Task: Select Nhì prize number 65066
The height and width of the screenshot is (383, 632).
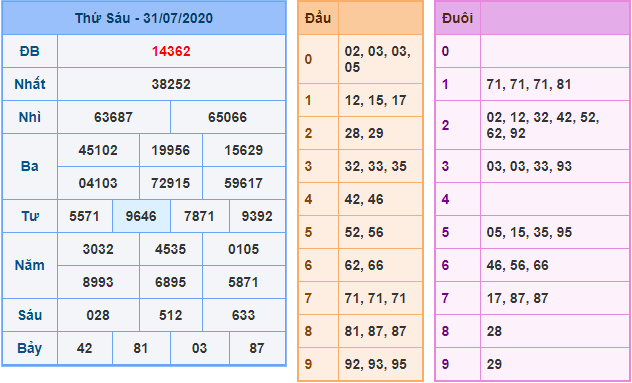Action: (228, 117)
